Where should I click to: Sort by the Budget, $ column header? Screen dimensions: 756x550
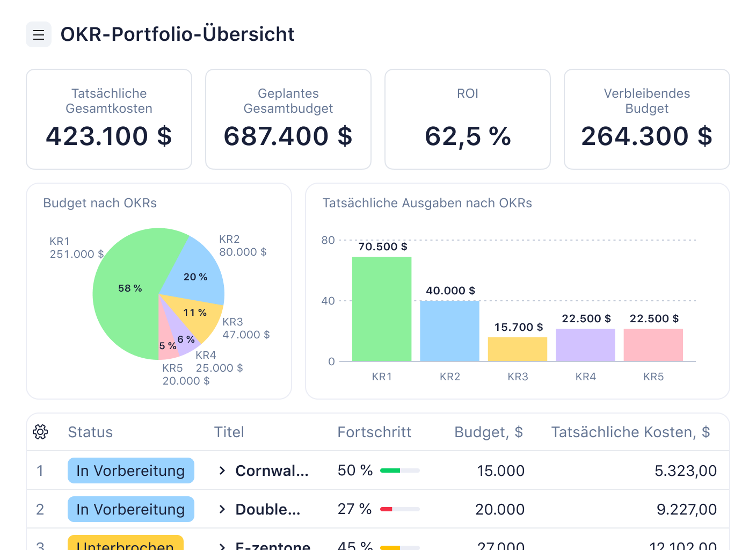click(x=489, y=432)
